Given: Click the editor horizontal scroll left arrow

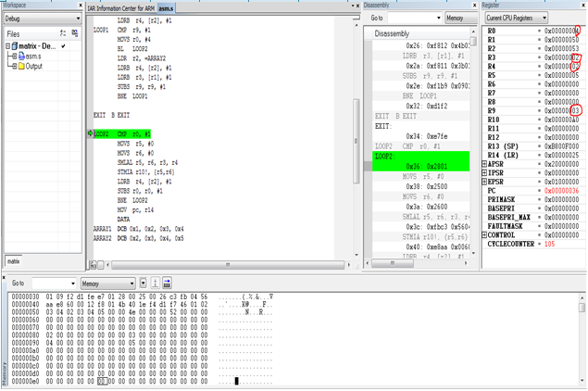Looking at the screenshot, I should coord(108,265).
